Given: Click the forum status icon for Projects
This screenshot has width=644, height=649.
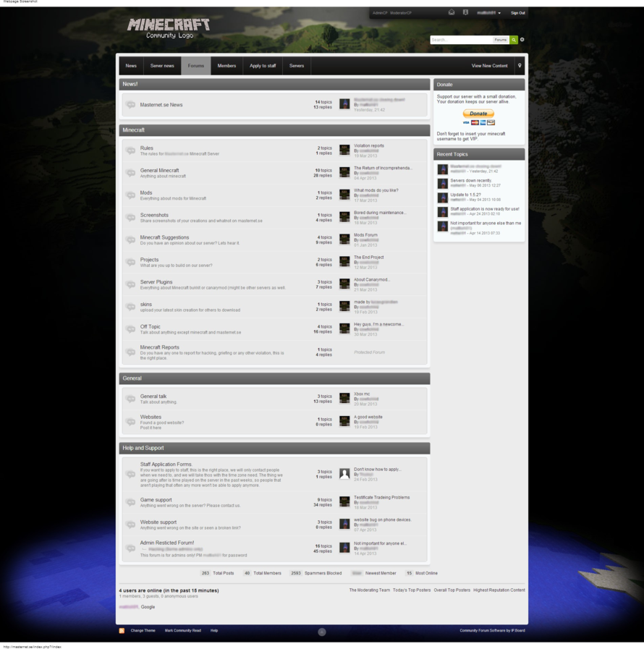Looking at the screenshot, I should (x=131, y=262).
